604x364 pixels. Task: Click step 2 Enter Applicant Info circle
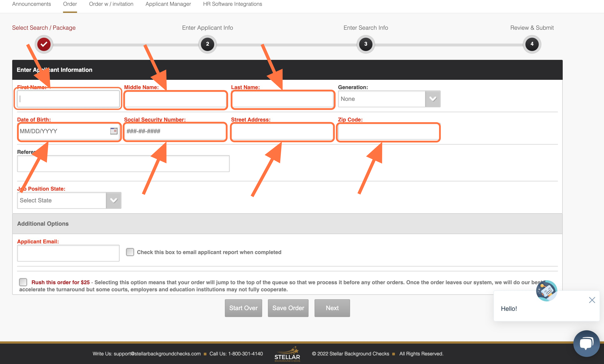coord(207,44)
